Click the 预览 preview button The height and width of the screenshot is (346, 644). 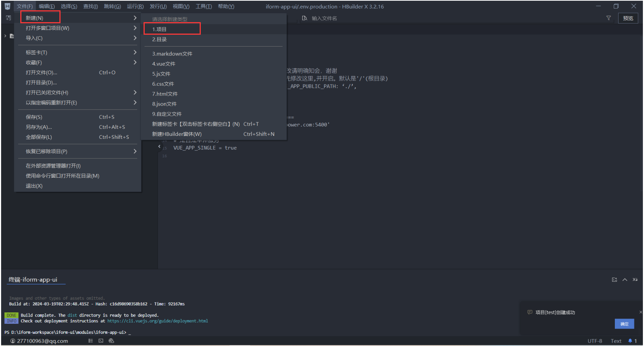click(x=628, y=18)
